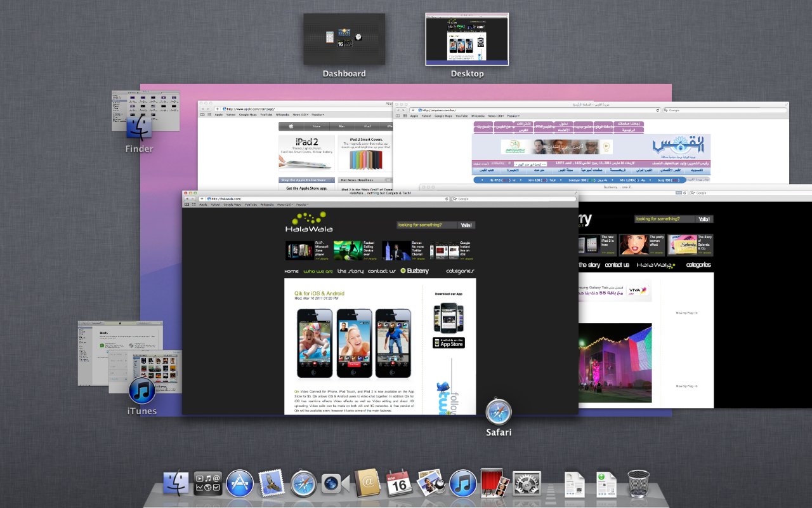This screenshot has width=812, height=508.
Task: Click the back arrow in the HalaWala Safari window
Action: (x=187, y=199)
